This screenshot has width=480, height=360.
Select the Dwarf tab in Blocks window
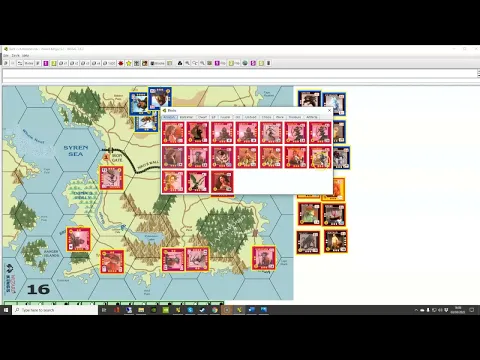point(202,117)
